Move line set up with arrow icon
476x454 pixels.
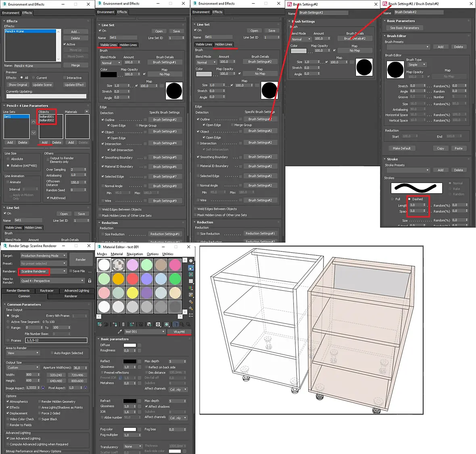tap(33, 122)
